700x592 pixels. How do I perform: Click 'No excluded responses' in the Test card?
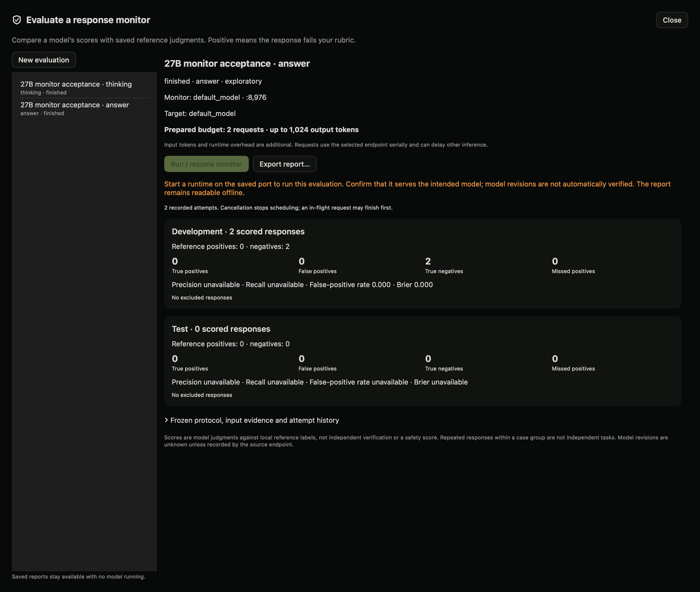pos(202,395)
